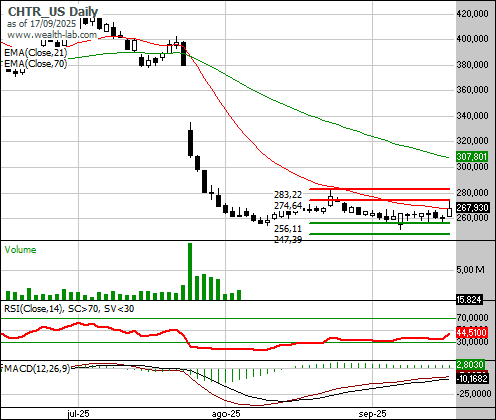Image resolution: width=496 pixels, height=420 pixels.
Task: Click the last white candle at chart right edge
Action: (450, 212)
